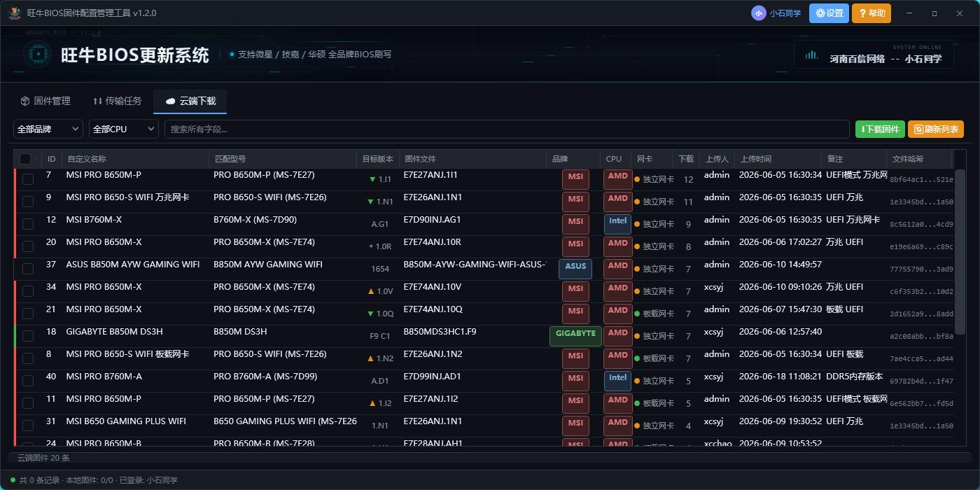The height and width of the screenshot is (490, 980).
Task: Open 设置 settings button
Action: coord(829,13)
